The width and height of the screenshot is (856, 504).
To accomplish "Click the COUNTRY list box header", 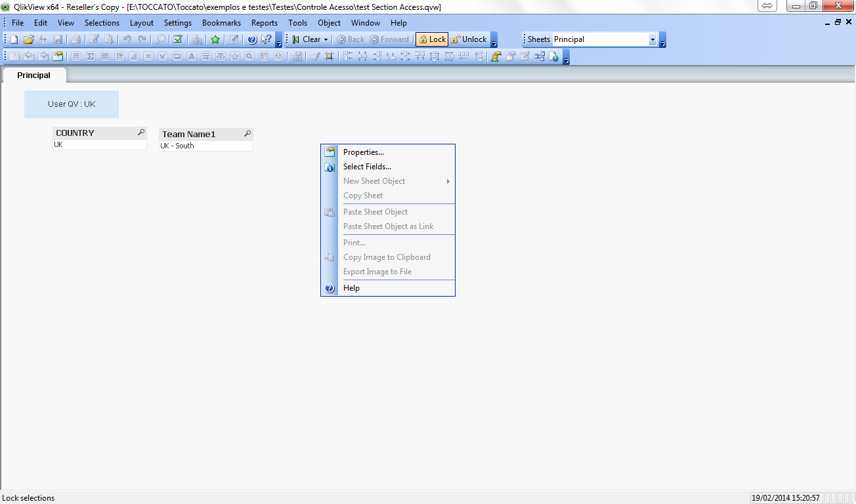I will [100, 133].
